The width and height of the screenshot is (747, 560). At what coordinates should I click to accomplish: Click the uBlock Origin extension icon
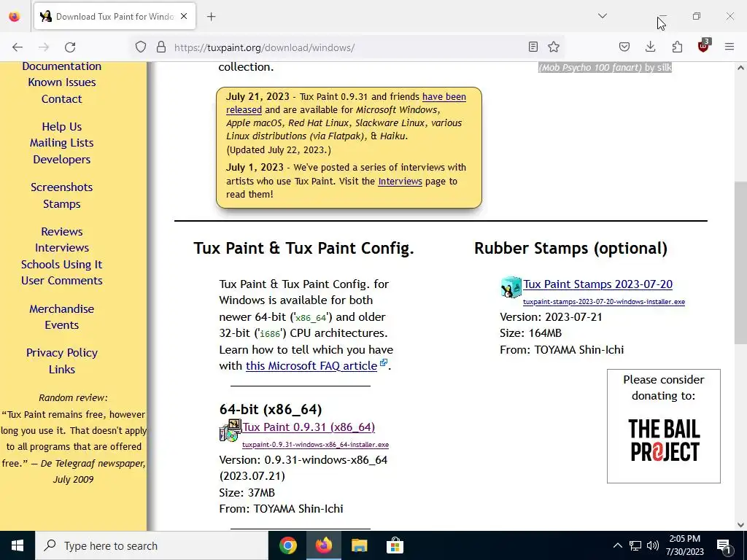pyautogui.click(x=704, y=46)
